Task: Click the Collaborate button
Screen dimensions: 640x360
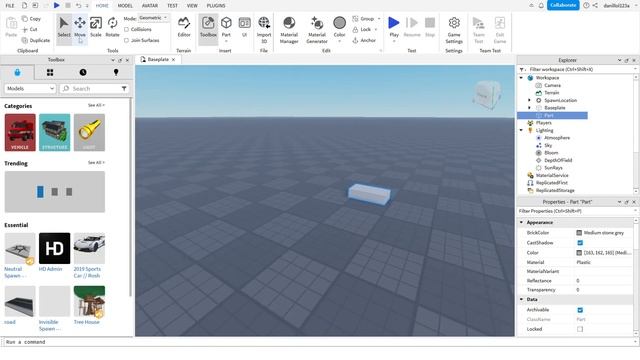Action: (x=563, y=5)
